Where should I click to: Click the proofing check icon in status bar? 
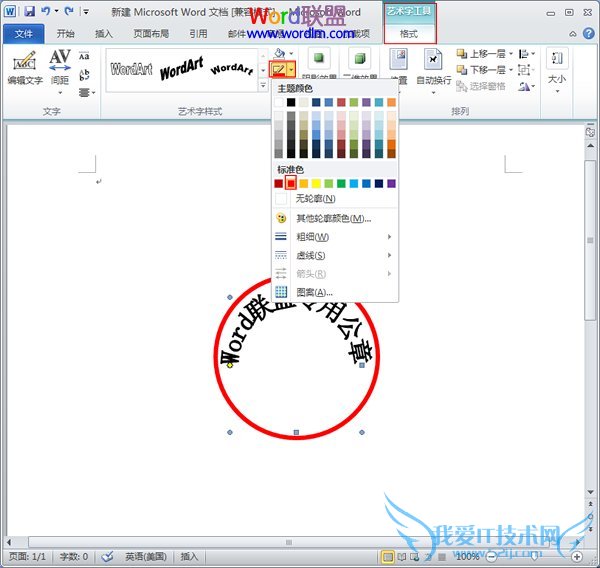[x=107, y=556]
